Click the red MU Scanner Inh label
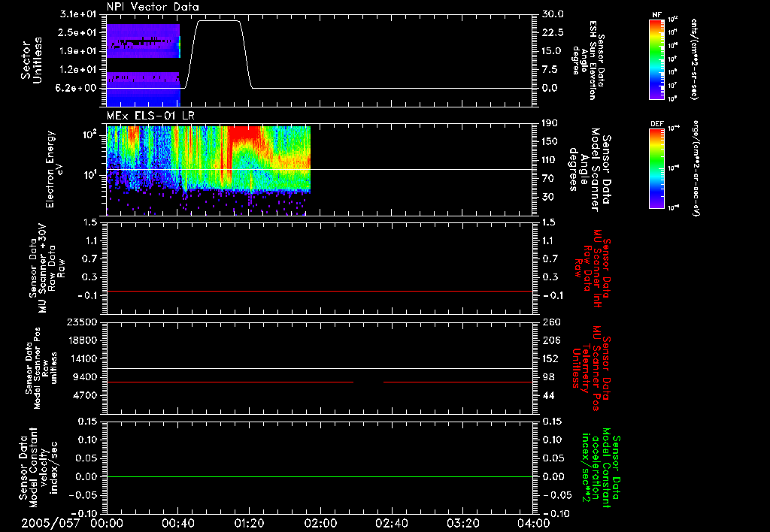This screenshot has height=532, width=770. [592, 268]
